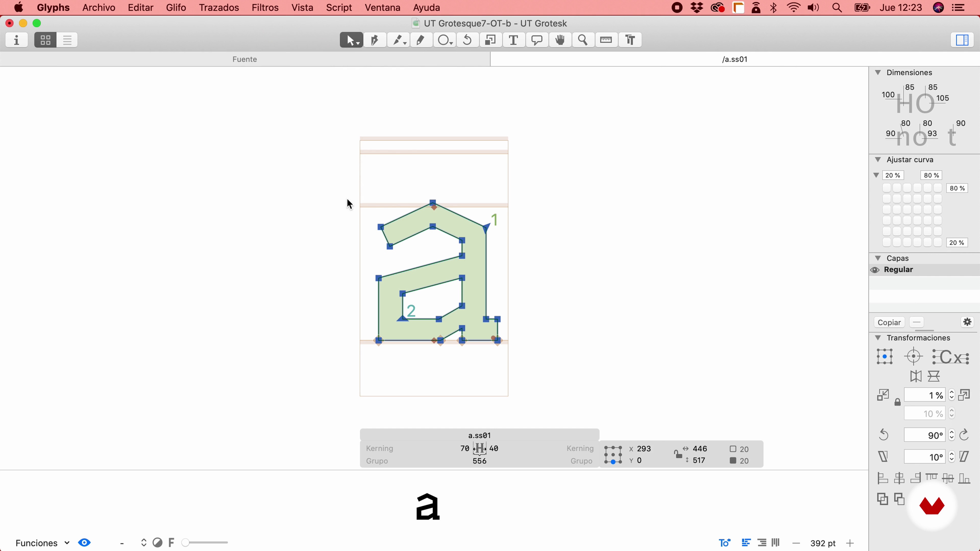
Task: Collapse the Capas panel
Action: click(x=878, y=258)
